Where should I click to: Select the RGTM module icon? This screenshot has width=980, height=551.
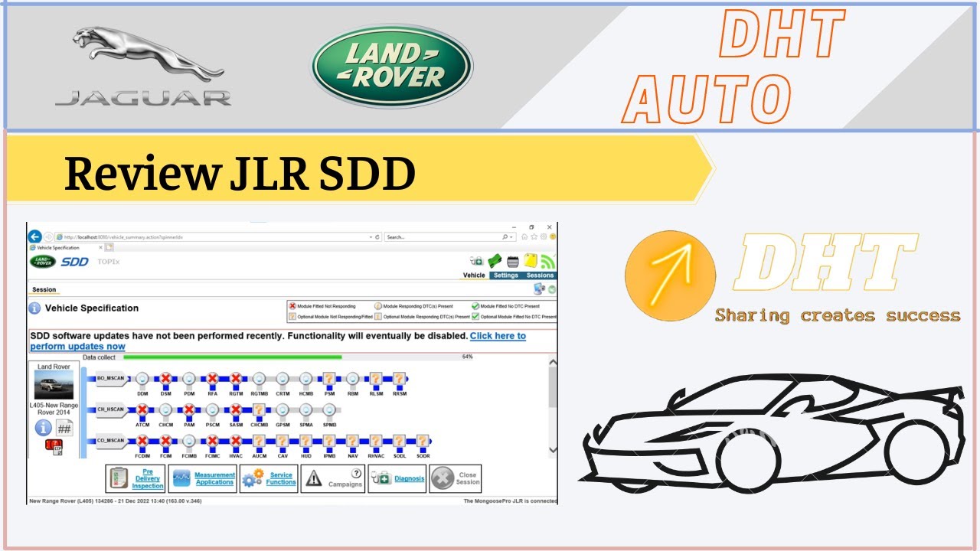[x=236, y=378]
